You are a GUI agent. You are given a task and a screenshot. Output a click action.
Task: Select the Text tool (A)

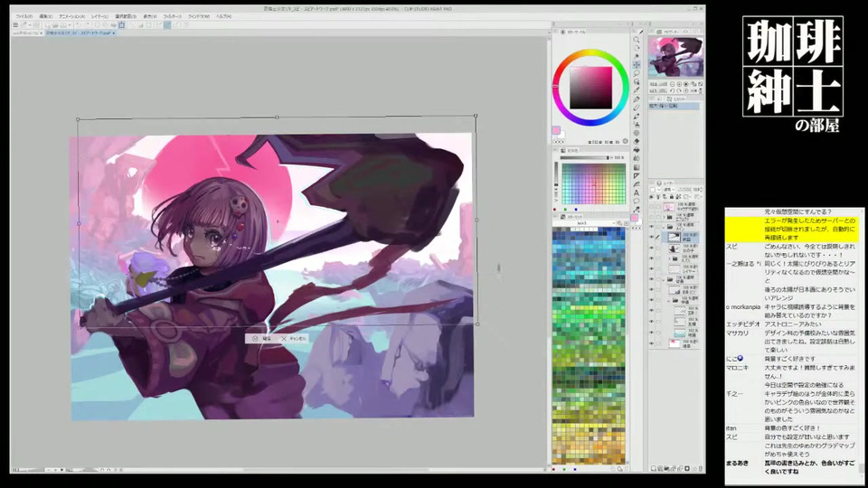[637, 192]
